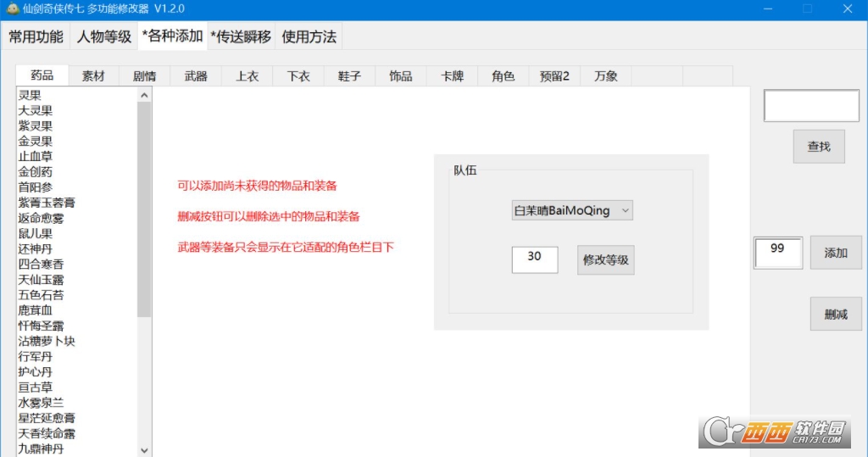Select 水雾泉兰 in the item list
The image size is (868, 457).
pyautogui.click(x=41, y=403)
